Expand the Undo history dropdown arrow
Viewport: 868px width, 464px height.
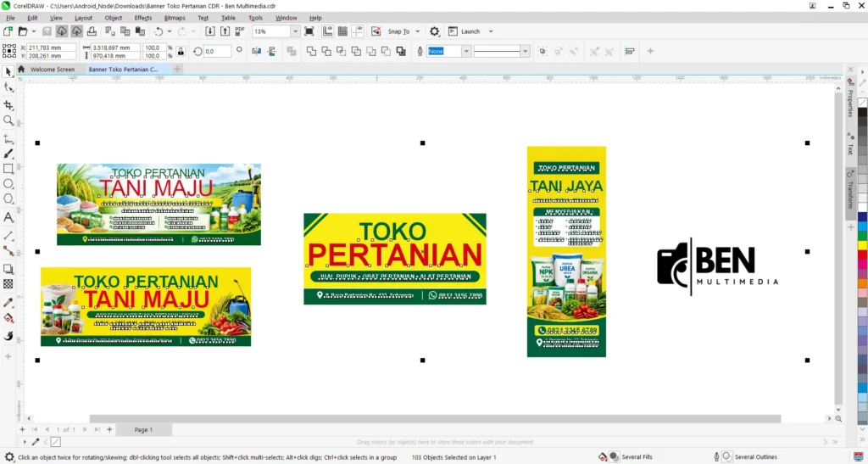pos(169,31)
